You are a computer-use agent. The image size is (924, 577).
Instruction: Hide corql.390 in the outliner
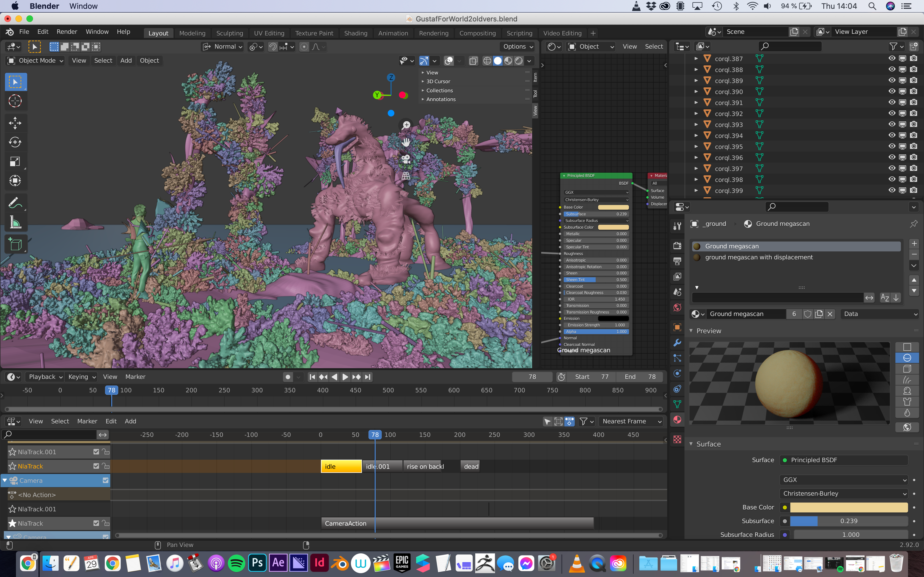coord(892,91)
